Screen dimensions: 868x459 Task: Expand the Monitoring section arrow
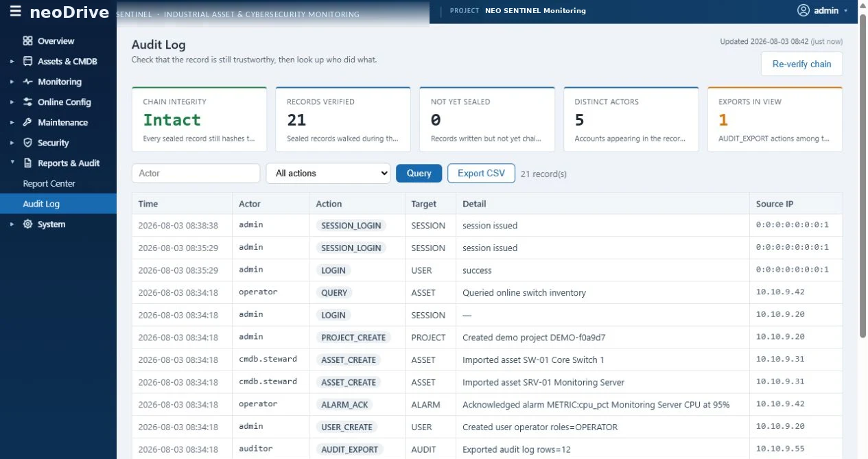pyautogui.click(x=12, y=82)
